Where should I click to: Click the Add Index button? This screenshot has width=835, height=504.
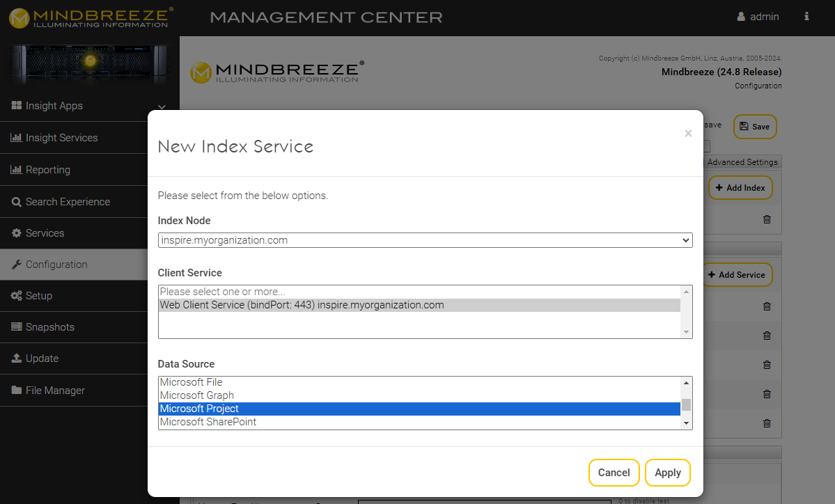[740, 188]
